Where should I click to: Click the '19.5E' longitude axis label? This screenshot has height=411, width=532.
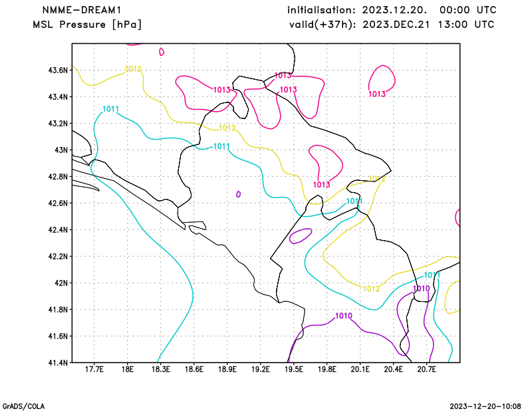coord(294,369)
